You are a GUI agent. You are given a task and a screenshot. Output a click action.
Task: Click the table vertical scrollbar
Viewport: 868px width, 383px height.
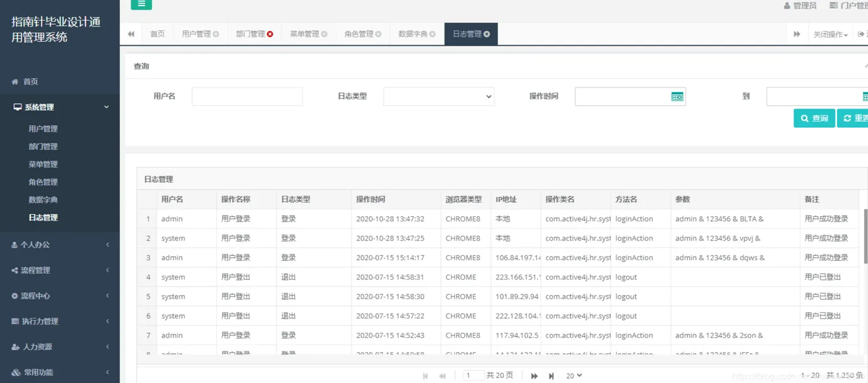click(x=866, y=236)
